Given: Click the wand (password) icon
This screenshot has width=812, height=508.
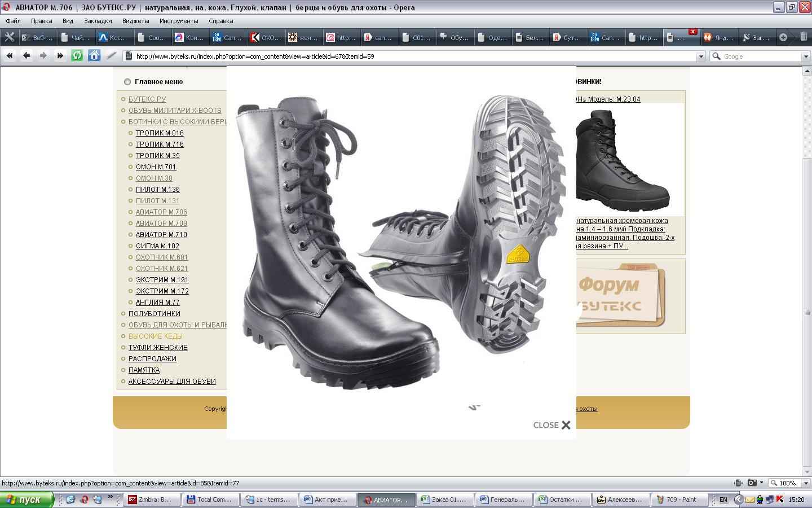Looking at the screenshot, I should pyautogui.click(x=111, y=55).
